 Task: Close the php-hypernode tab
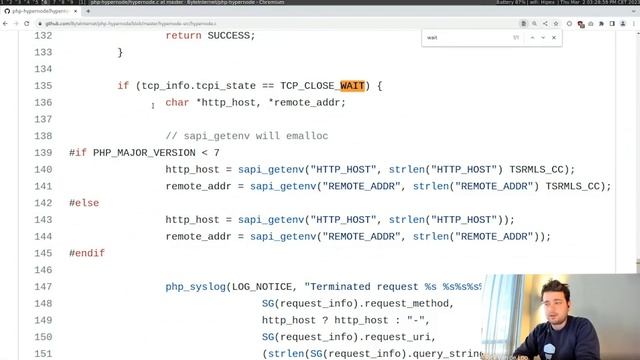point(76,11)
